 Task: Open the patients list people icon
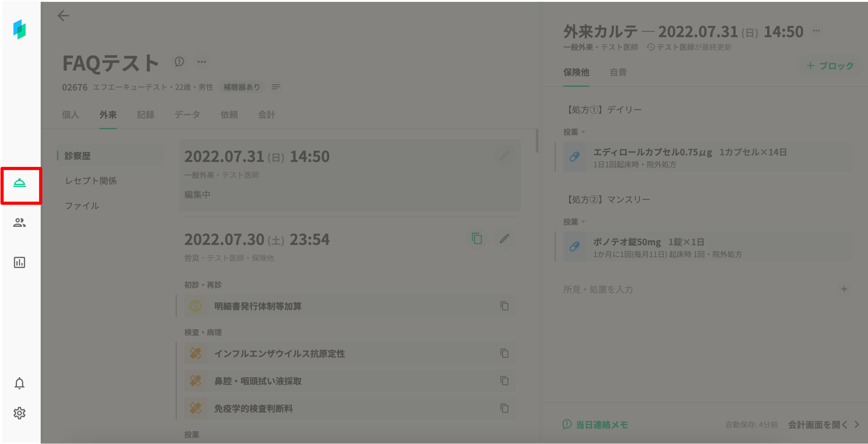pyautogui.click(x=20, y=222)
